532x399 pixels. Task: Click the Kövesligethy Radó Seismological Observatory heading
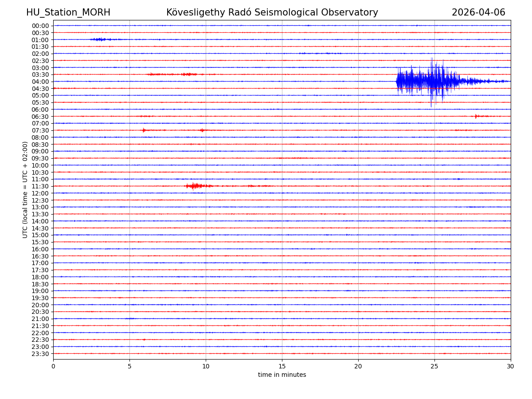[272, 13]
